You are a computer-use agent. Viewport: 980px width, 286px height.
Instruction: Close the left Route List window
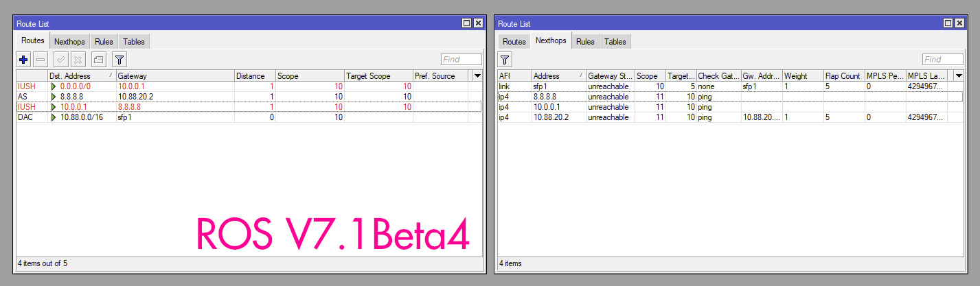click(479, 23)
